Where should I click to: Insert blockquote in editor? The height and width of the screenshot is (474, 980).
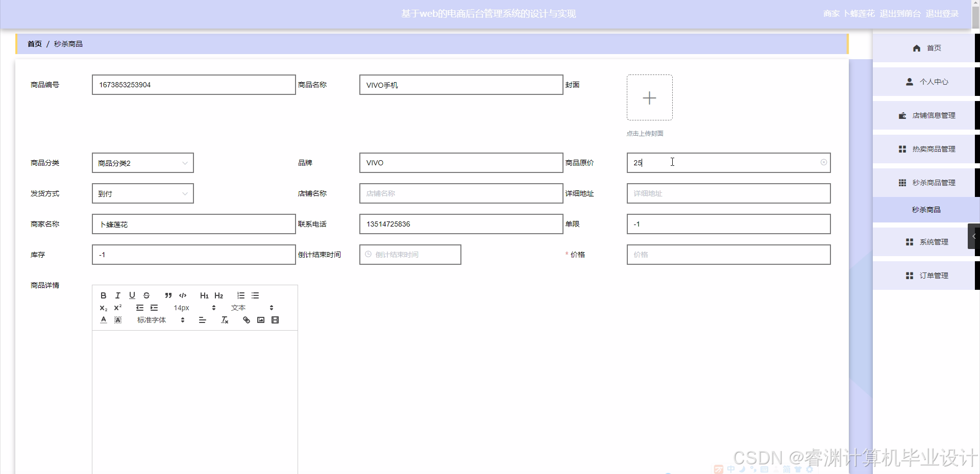coord(168,295)
